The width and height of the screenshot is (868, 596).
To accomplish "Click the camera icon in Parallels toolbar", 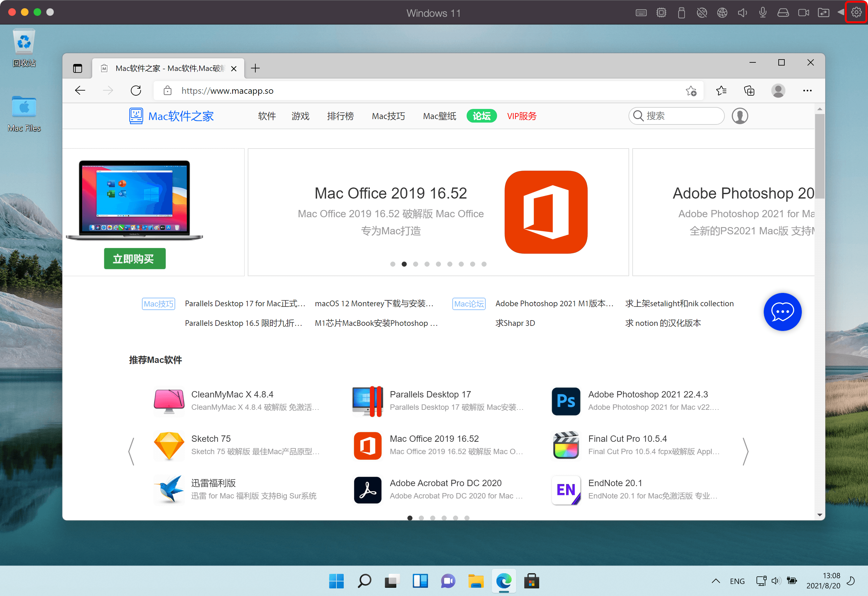I will pyautogui.click(x=803, y=13).
